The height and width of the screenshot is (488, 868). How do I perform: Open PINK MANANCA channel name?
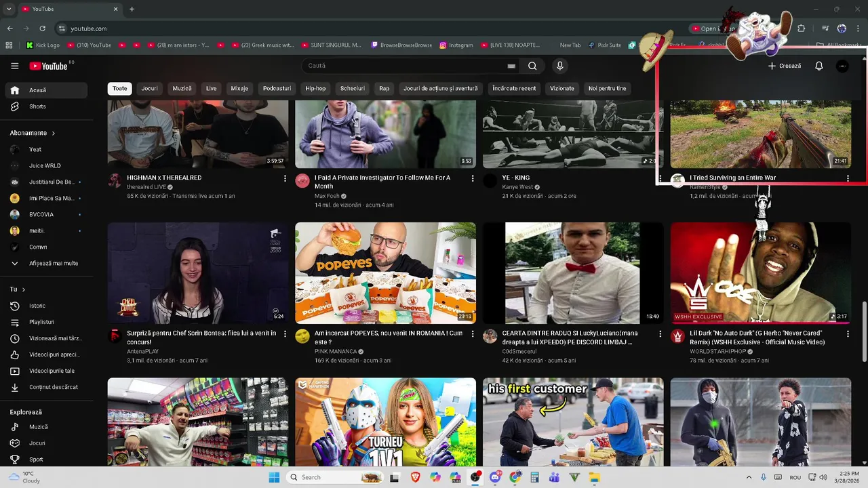tap(336, 352)
